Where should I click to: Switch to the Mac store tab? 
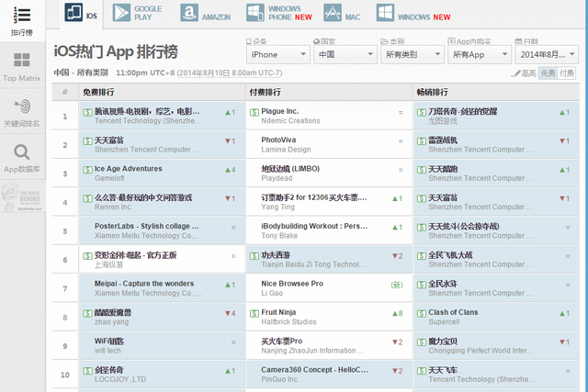(342, 13)
